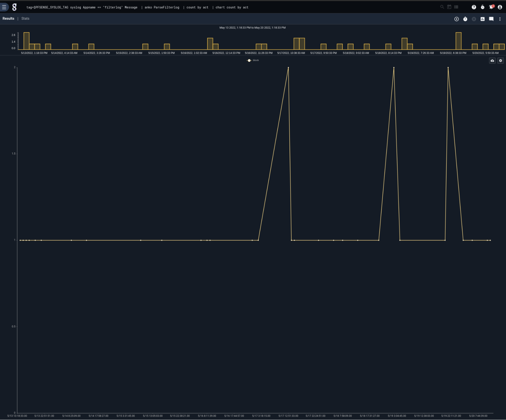Screen dimensions: 506x420
Task: Select first tall histogram bar at 5/13
Action: pos(26,41)
